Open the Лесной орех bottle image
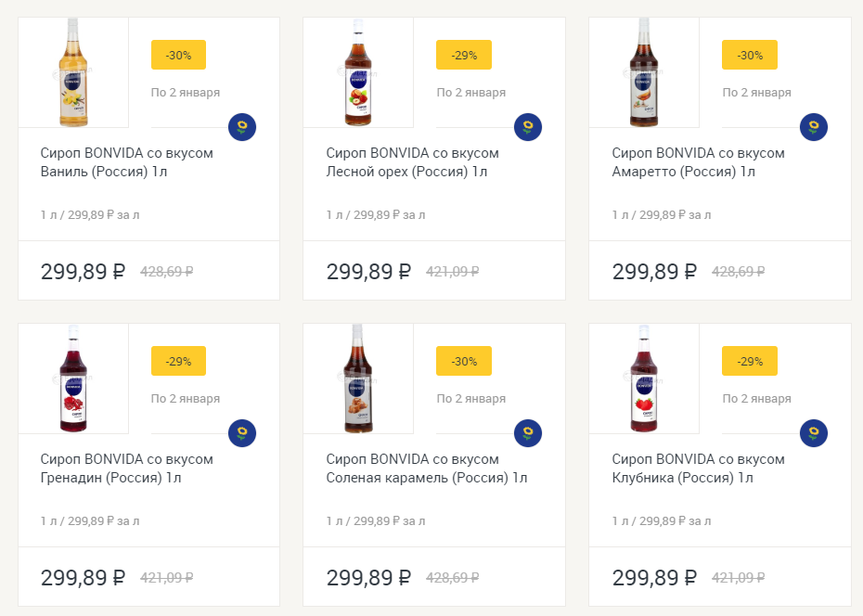Viewport: 863px width, 616px height. coord(359,72)
